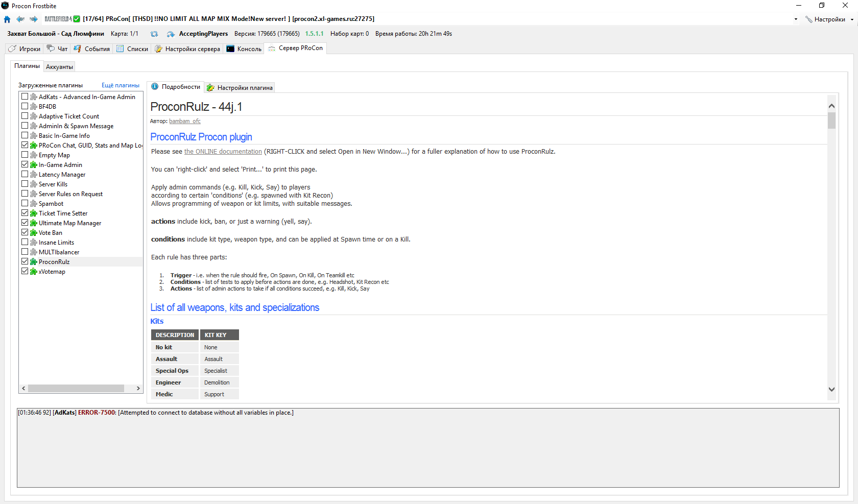Click the AdKats ERROR-7500 log line

tap(156, 413)
